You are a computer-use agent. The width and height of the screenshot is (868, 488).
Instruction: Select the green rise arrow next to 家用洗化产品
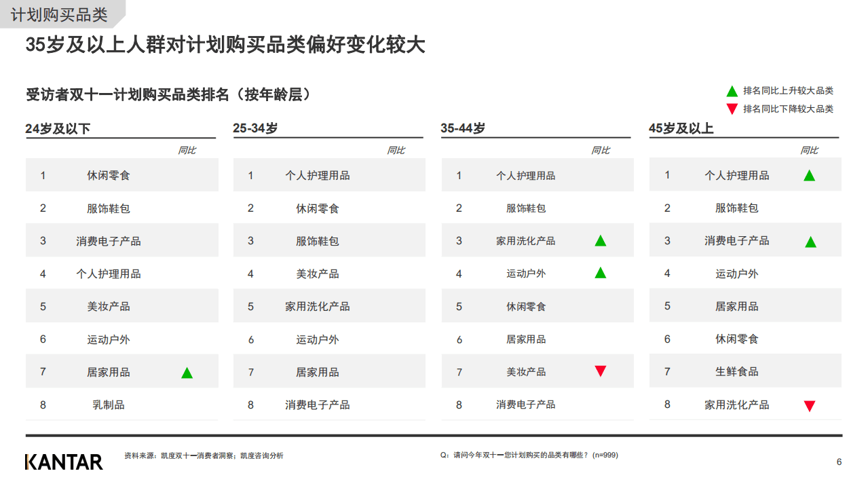coord(600,240)
